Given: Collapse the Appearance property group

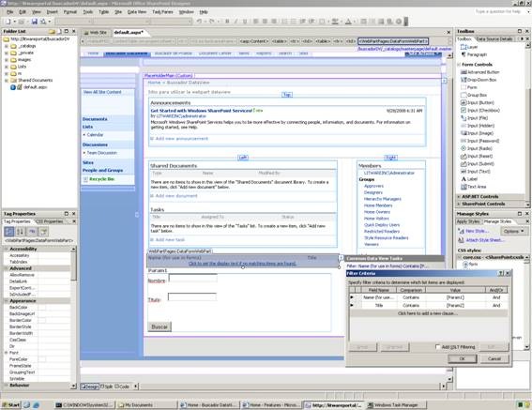Looking at the screenshot, I should pos(6,301).
